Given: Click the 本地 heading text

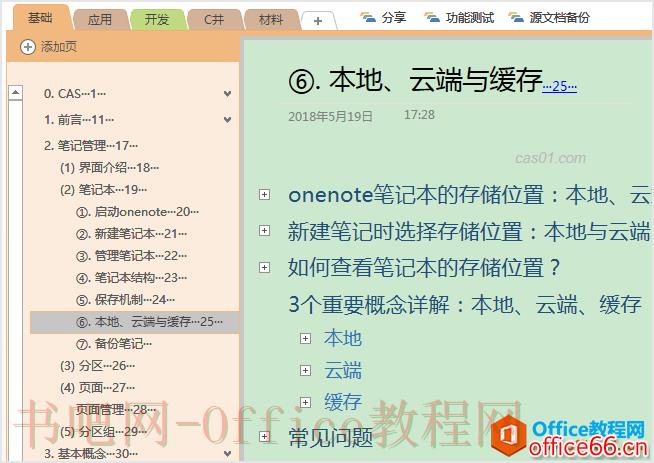Looking at the screenshot, I should coord(343,338).
